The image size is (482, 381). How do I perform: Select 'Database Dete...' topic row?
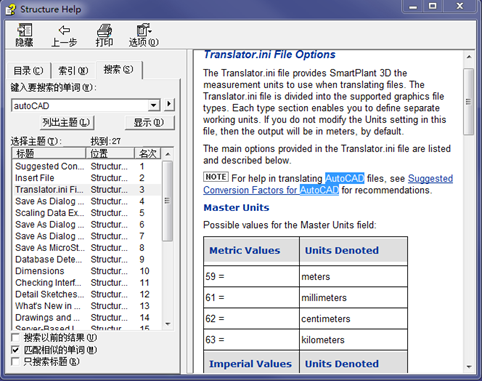click(x=87, y=259)
